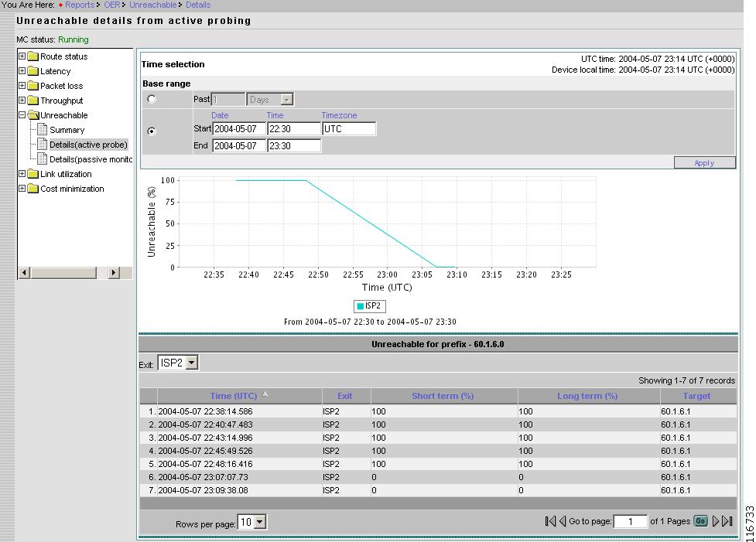The height and width of the screenshot is (542, 756).
Task: Click the ISP2 legend color swatch
Action: [x=360, y=306]
